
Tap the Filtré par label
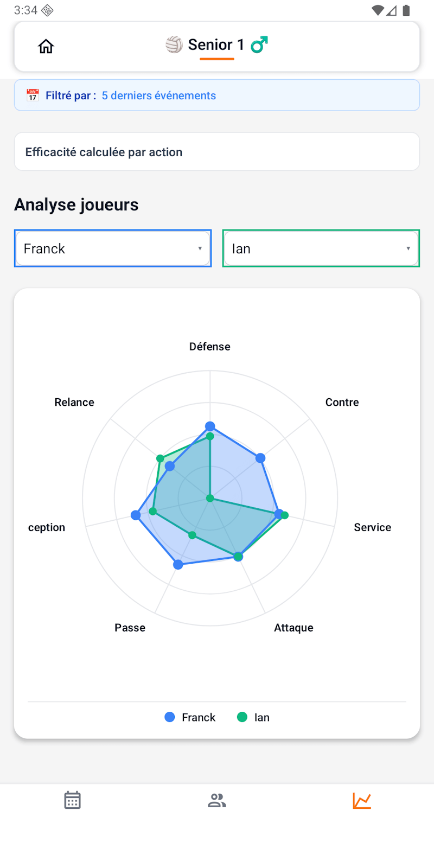[71, 95]
